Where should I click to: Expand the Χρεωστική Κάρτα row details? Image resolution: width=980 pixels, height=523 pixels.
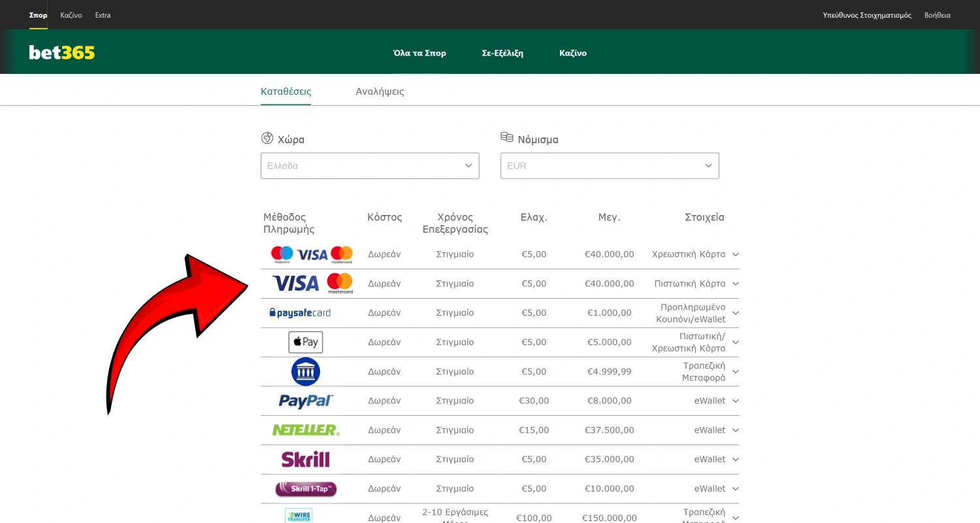pyautogui.click(x=736, y=254)
